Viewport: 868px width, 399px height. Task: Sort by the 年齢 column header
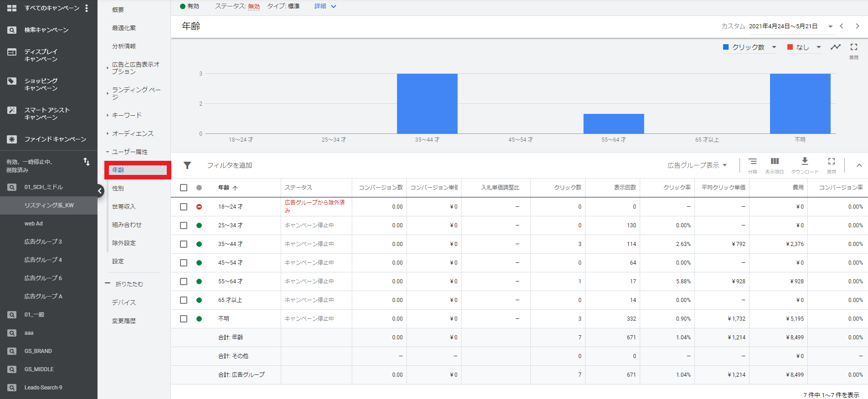click(223, 188)
